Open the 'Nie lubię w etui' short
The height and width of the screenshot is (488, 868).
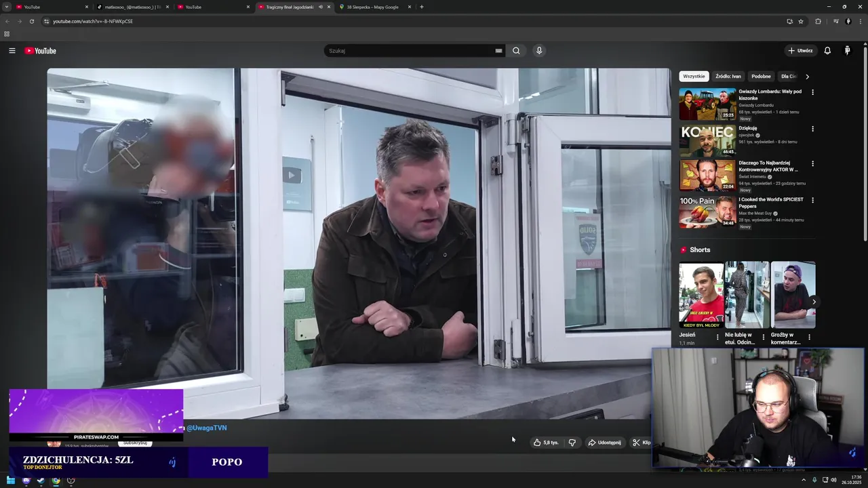pyautogui.click(x=747, y=295)
